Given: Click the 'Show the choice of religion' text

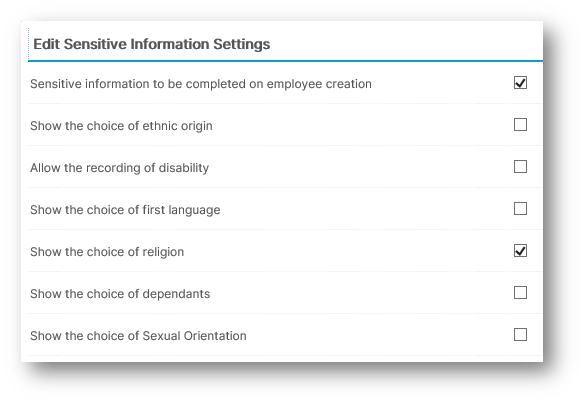Looking at the screenshot, I should (107, 252).
